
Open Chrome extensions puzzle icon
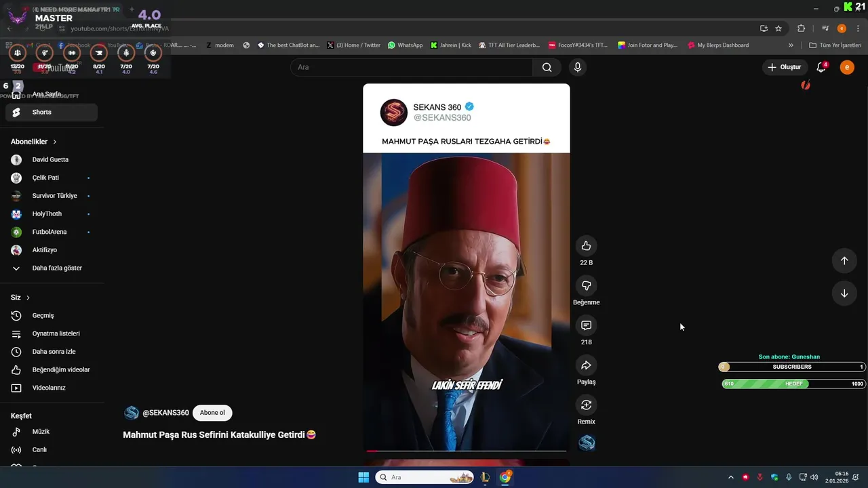pos(801,28)
